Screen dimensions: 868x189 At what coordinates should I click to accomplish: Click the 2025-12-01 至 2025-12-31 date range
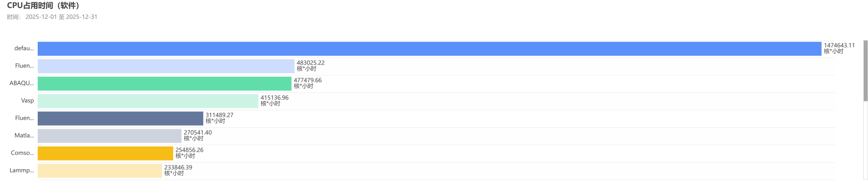pos(61,17)
